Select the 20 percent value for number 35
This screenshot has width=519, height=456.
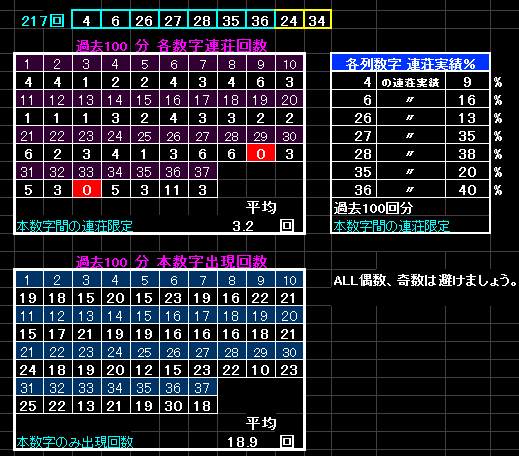tap(467, 172)
